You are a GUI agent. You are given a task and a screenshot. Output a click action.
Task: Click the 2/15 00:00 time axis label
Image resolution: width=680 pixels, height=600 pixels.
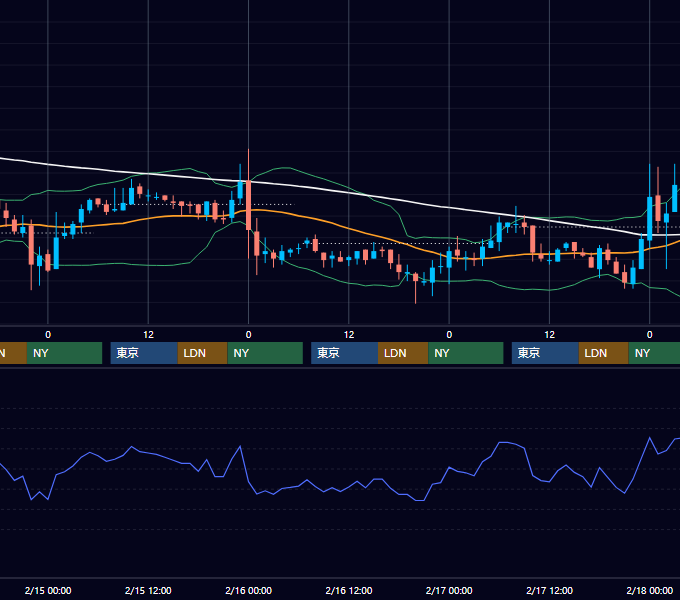pyautogui.click(x=48, y=590)
